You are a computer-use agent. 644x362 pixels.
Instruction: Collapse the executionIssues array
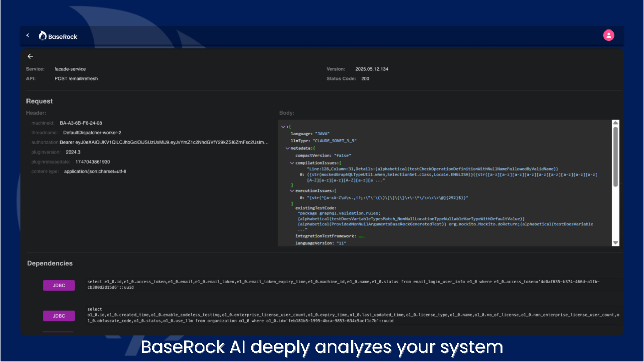click(x=292, y=191)
